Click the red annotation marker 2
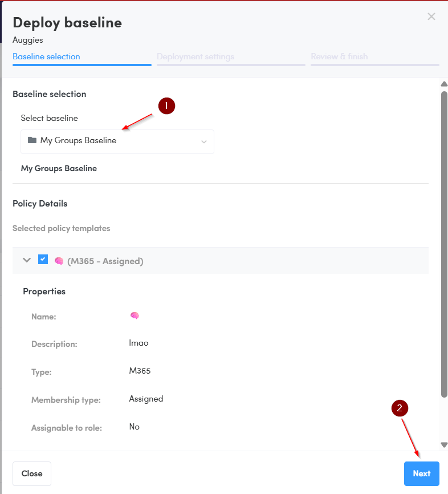Viewport: 448px width, 494px height. pos(400,408)
